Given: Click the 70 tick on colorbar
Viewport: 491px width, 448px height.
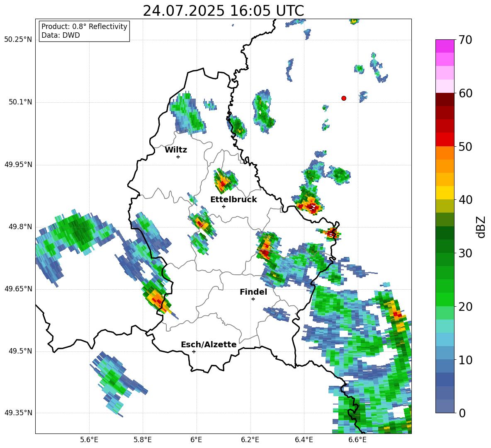Looking at the screenshot, I should click(465, 40).
